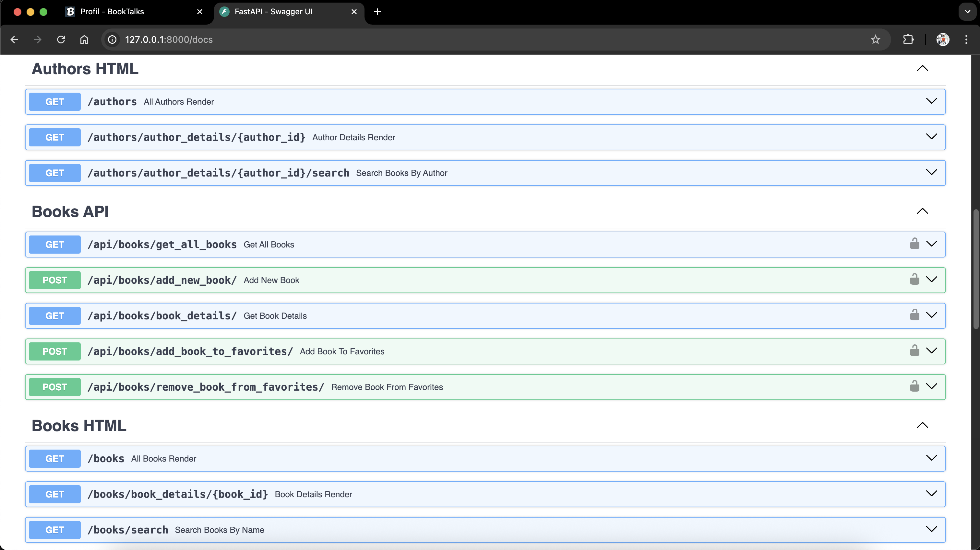Image resolution: width=980 pixels, height=550 pixels.
Task: Open the browser extensions puzzle icon
Action: 908,40
